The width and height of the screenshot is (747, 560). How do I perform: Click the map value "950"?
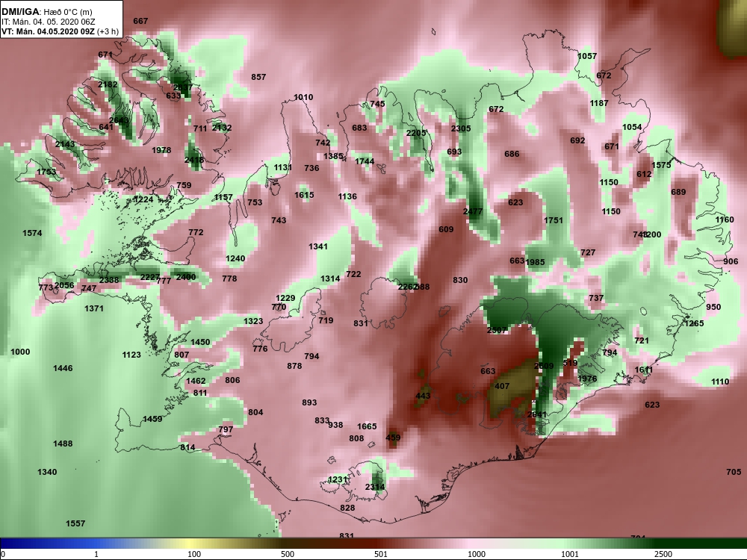pyautogui.click(x=713, y=307)
